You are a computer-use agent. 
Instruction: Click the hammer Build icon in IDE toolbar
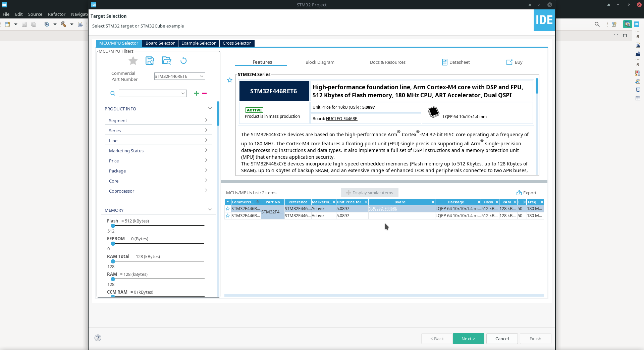coord(63,24)
